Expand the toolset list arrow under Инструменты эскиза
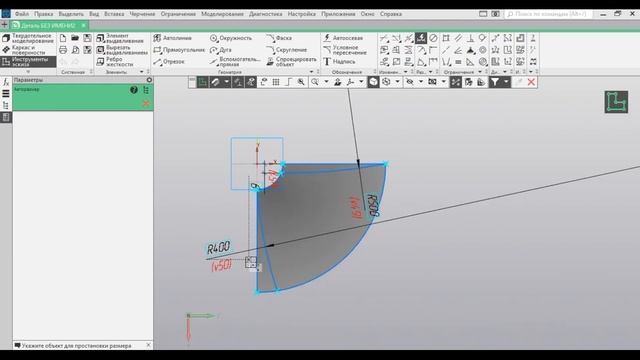The height and width of the screenshot is (360, 640). click(28, 72)
